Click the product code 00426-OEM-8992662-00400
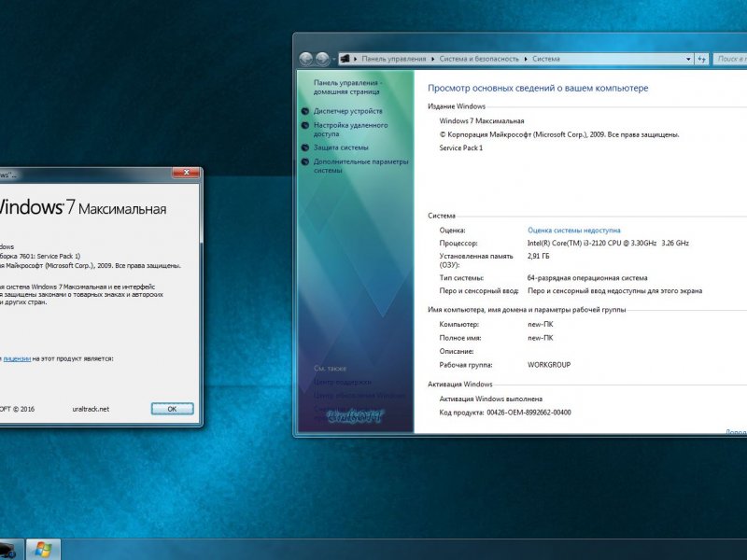The image size is (747, 560). [x=529, y=413]
